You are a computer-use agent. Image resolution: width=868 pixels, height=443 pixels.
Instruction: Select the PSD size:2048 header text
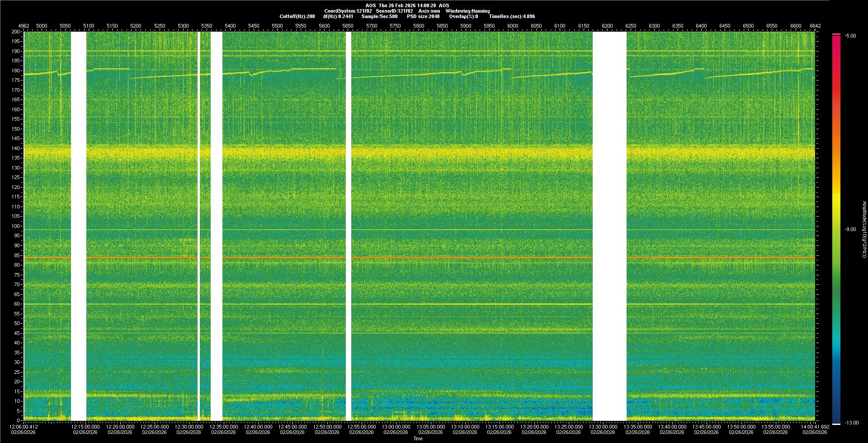[423, 16]
